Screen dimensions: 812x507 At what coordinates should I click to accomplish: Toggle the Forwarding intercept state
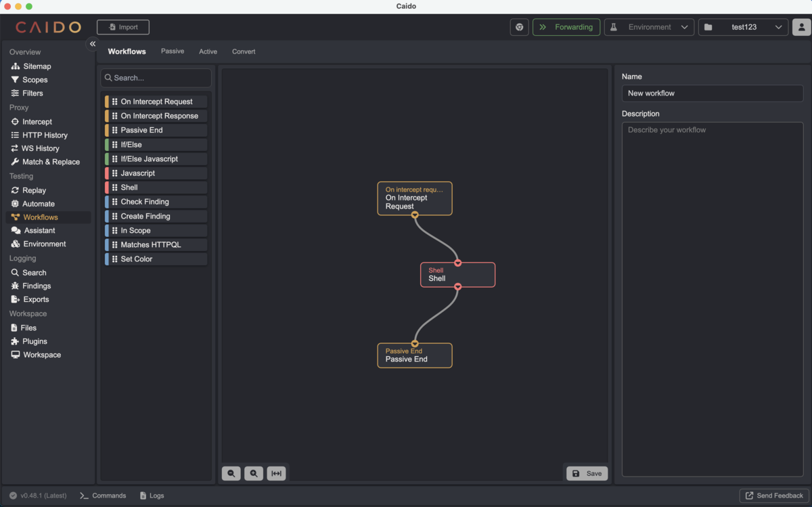[566, 27]
